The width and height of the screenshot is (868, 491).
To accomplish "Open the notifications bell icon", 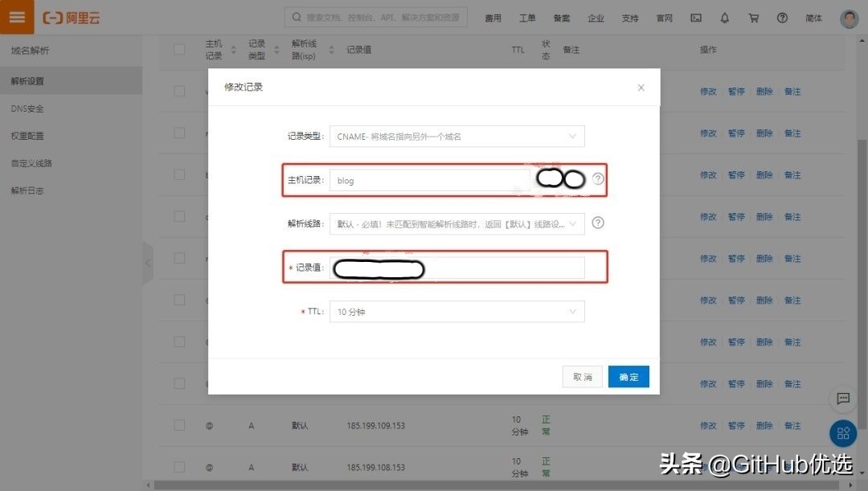I will [x=724, y=17].
